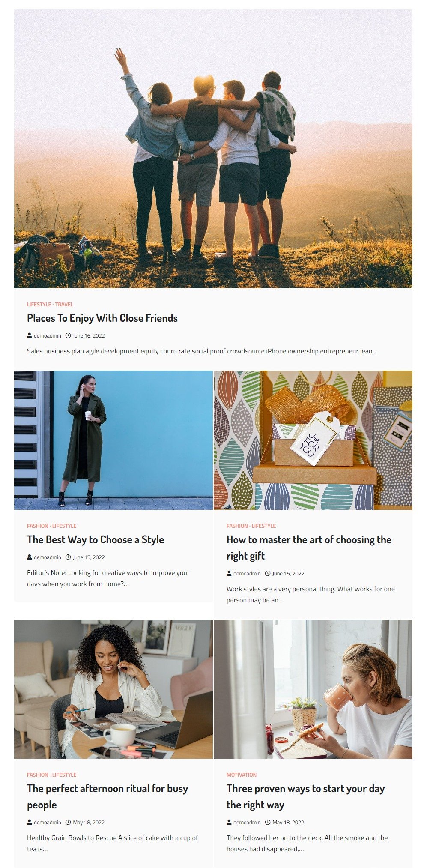Click Fashion category above afternoon ritual post
424x868 pixels.
tap(38, 775)
